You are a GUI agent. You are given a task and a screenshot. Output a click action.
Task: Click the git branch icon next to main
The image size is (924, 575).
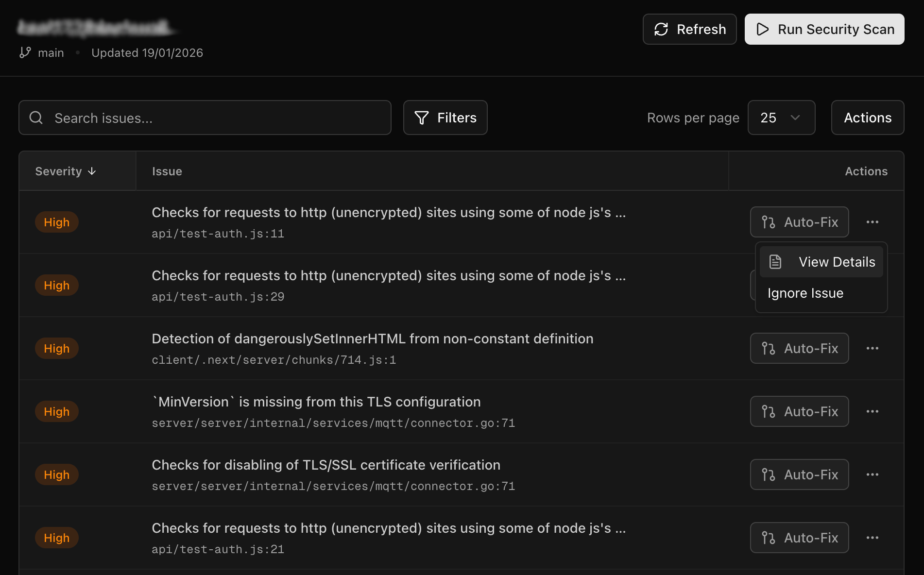25,52
